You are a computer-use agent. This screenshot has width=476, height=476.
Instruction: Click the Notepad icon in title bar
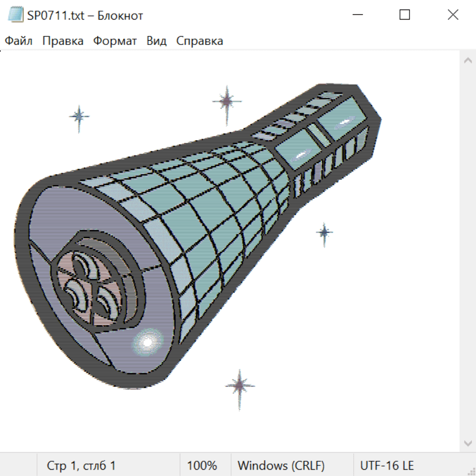click(16, 15)
